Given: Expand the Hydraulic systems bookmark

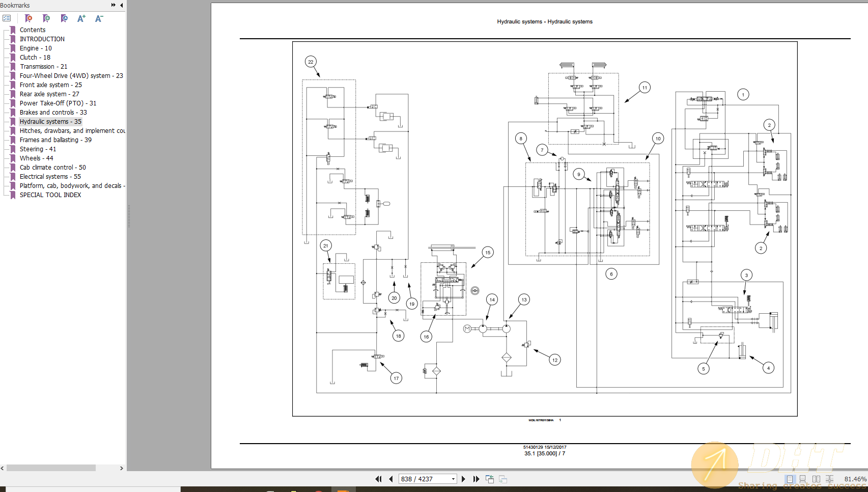Looking at the screenshot, I should tap(12, 121).
